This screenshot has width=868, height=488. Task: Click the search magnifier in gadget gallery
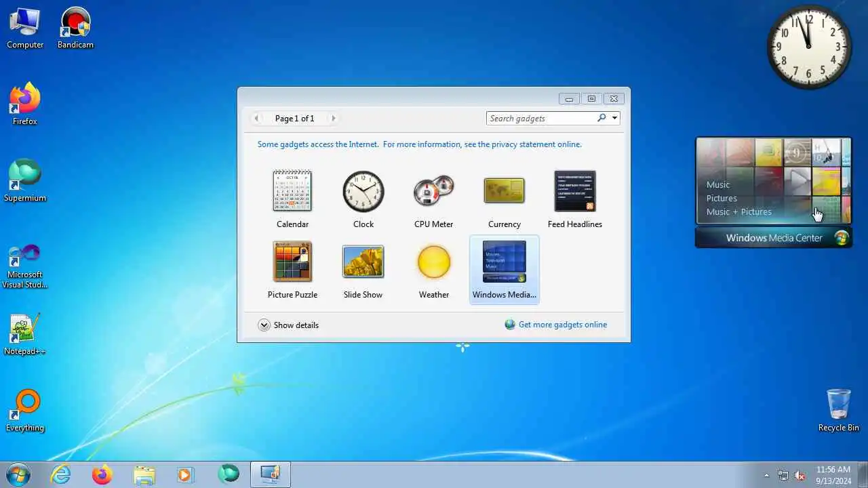point(601,118)
